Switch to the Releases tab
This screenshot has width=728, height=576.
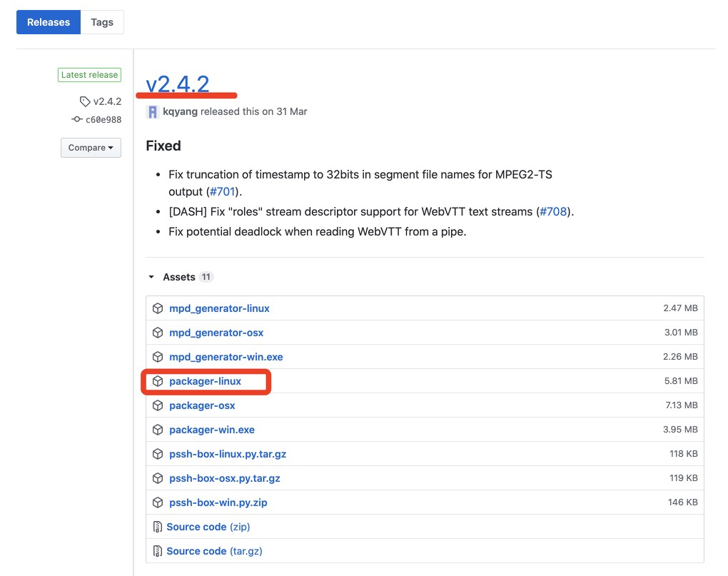point(49,22)
